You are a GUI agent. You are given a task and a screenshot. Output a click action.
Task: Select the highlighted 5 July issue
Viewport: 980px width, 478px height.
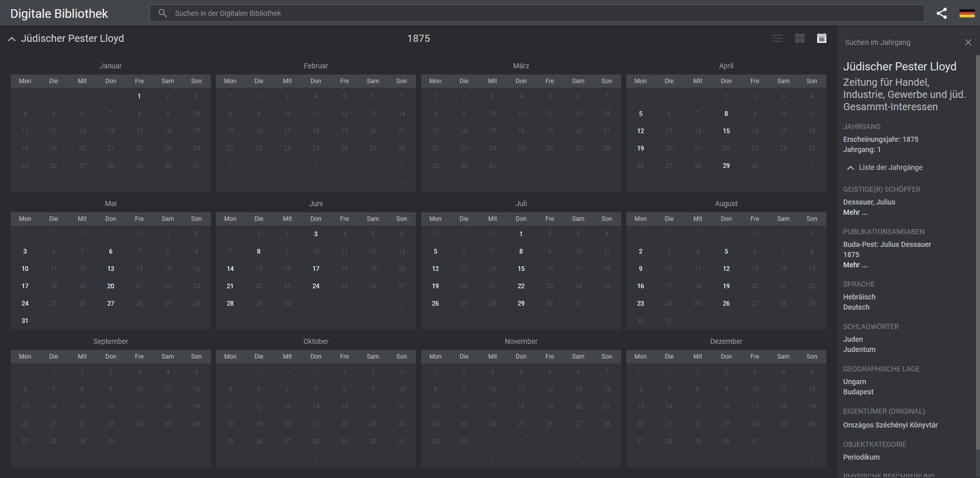point(435,251)
